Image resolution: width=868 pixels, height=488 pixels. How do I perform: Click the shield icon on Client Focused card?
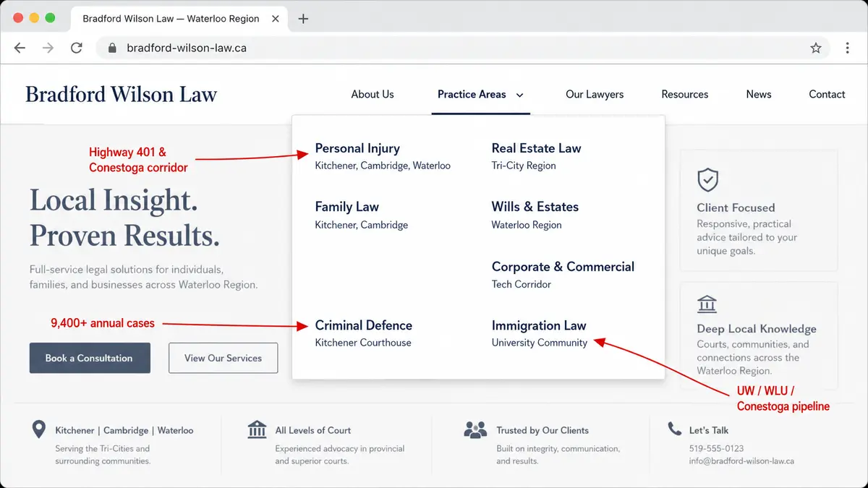(x=707, y=179)
